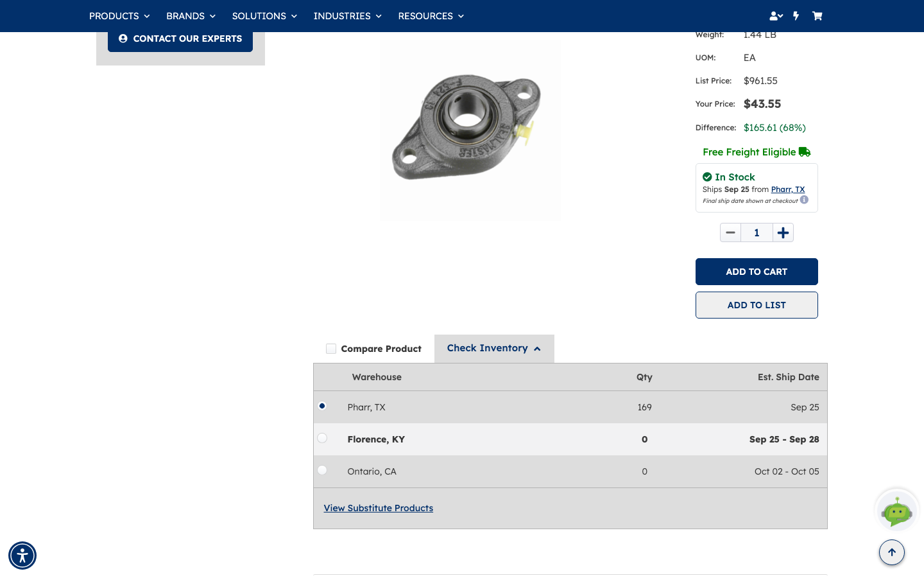Select the Florence, KY warehouse radio button
Viewport: 924px width, 578px height.
322,438
